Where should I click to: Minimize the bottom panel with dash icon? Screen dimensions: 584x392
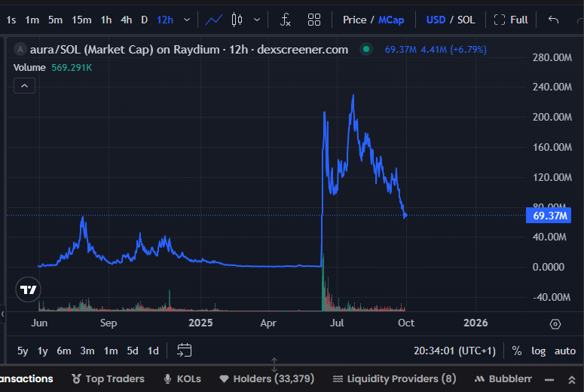click(x=549, y=380)
